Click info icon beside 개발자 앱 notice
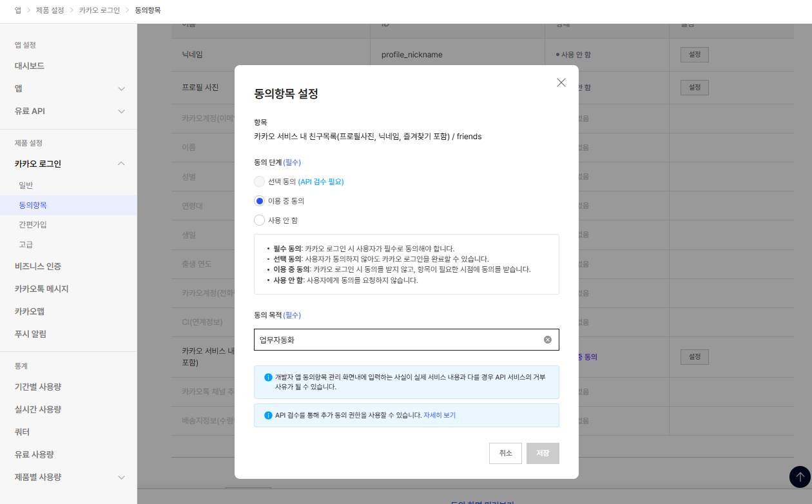 pos(268,377)
